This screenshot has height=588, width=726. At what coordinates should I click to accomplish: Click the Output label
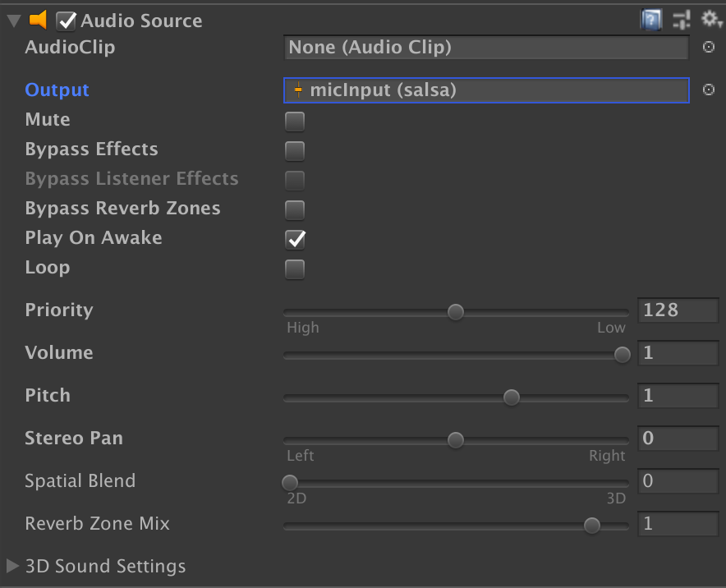click(x=57, y=90)
